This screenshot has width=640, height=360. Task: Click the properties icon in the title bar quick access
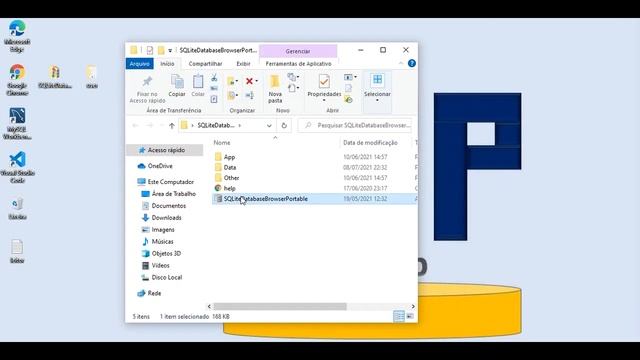pyautogui.click(x=150, y=50)
